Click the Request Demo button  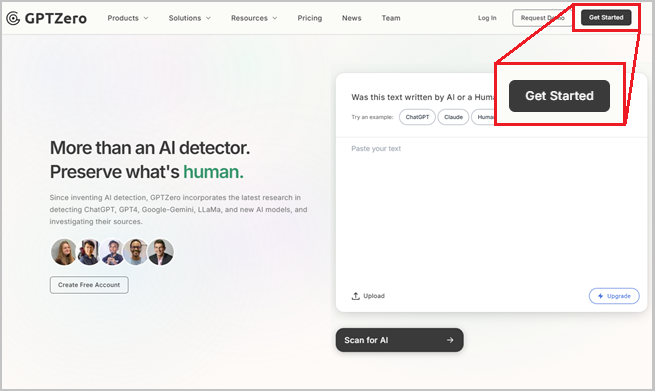[542, 18]
